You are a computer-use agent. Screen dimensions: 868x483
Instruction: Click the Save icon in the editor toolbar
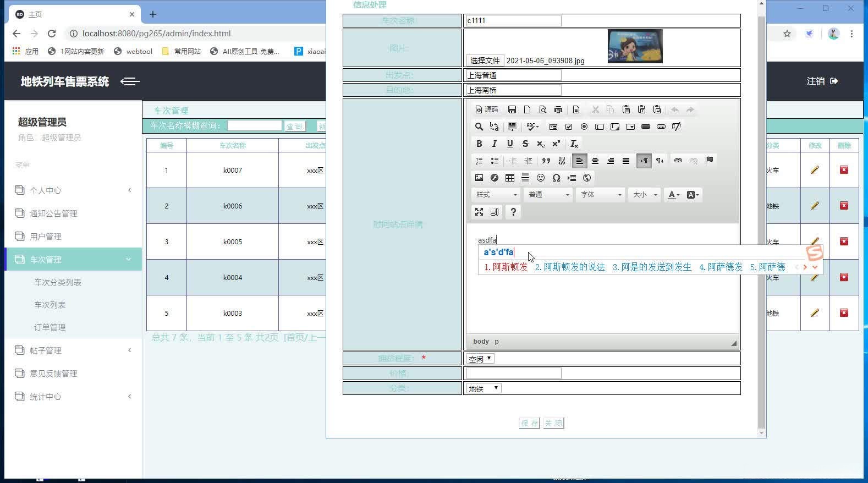coord(512,109)
